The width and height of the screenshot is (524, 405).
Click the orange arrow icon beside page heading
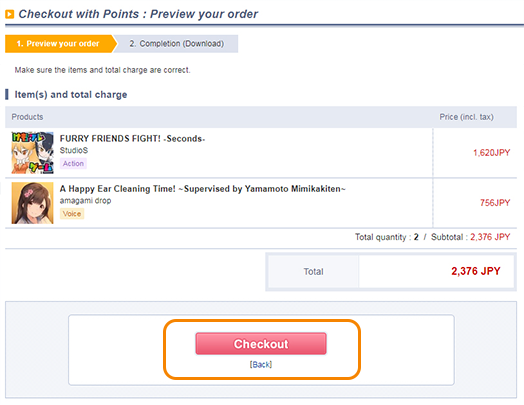click(x=10, y=14)
